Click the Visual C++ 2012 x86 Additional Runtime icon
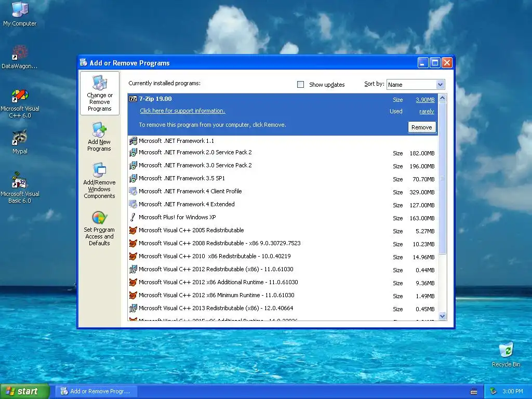 pos(133,282)
